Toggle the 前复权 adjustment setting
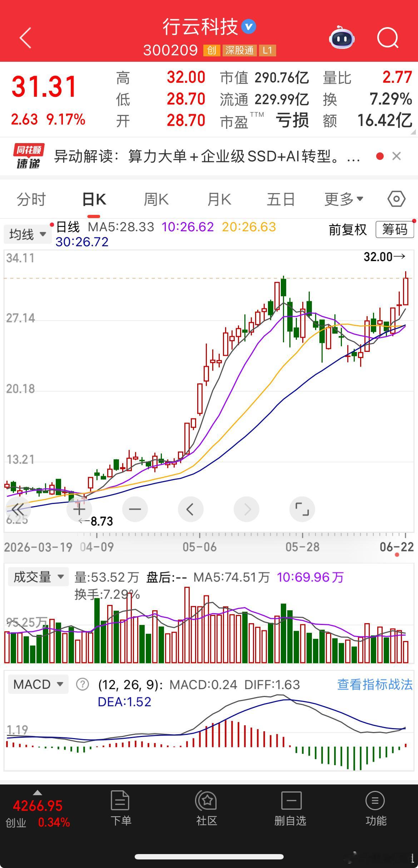Screen dimensions: 418x868 (348, 229)
